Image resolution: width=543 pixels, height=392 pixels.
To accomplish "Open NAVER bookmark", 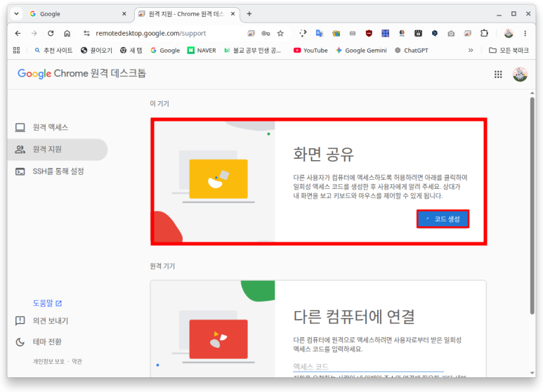I will (202, 50).
